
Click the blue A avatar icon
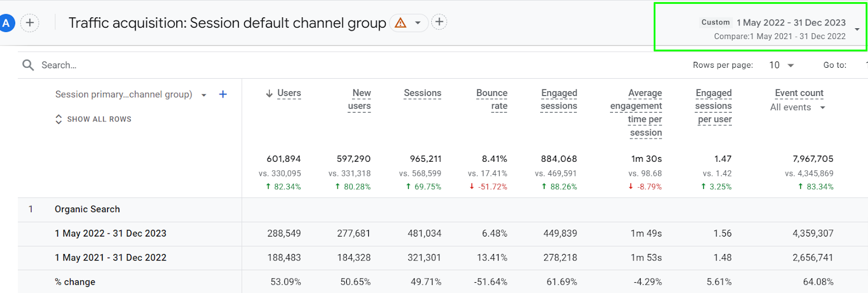(x=6, y=23)
